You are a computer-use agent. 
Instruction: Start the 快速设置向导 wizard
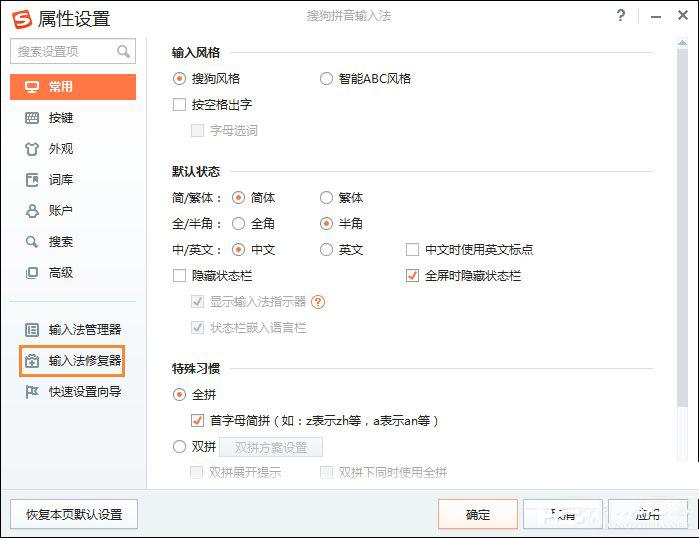[73, 392]
